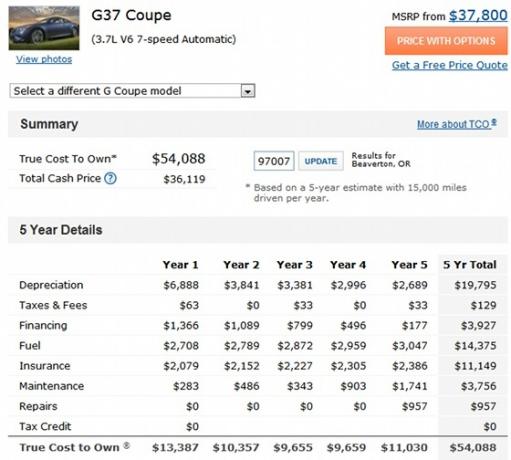Screen dimensions: 511x460
Task: Open the More about TCO link
Action: 457,124
